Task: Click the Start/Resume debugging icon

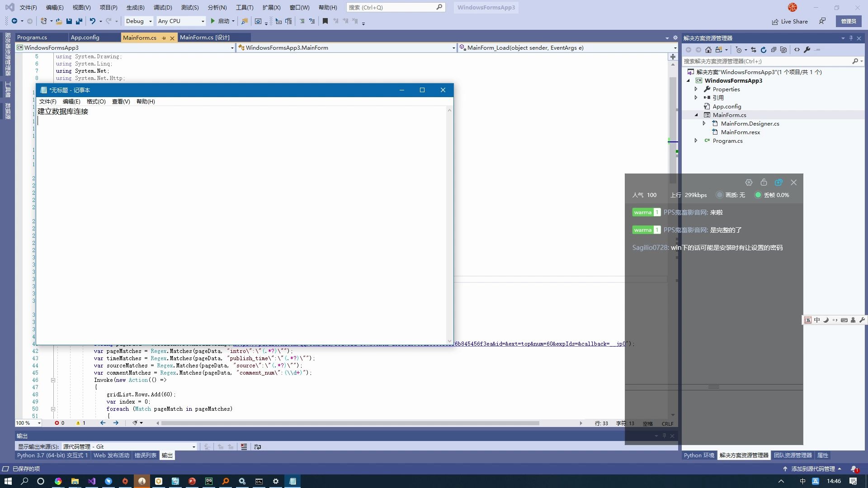Action: coord(213,21)
